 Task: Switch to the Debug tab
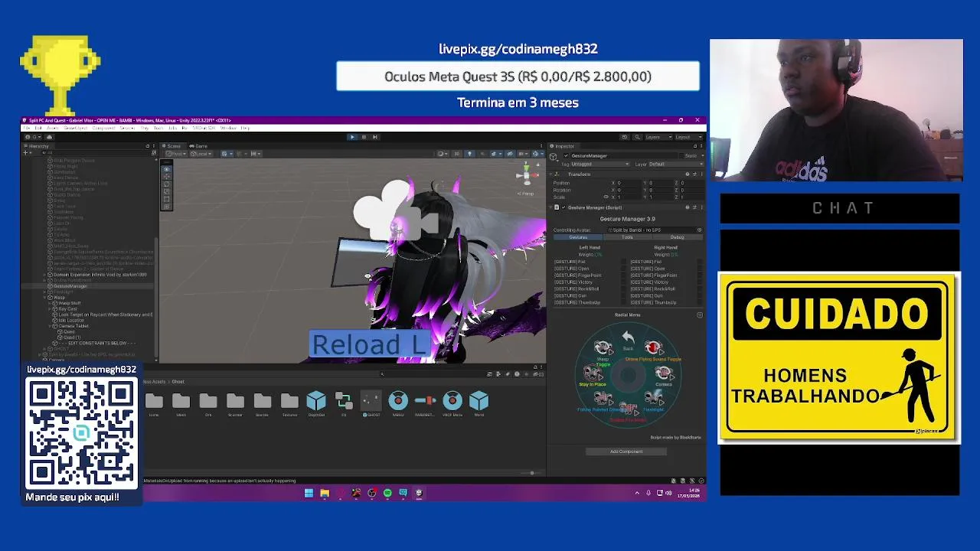[x=677, y=237]
